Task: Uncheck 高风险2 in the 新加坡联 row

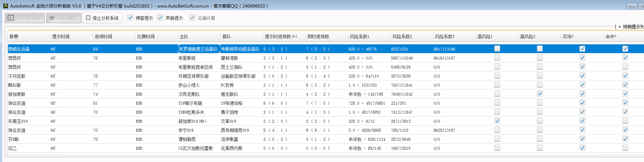Action: pos(540,94)
